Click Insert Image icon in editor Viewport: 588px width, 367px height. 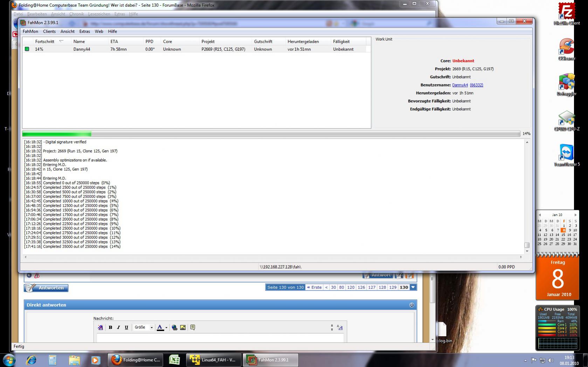coord(183,327)
